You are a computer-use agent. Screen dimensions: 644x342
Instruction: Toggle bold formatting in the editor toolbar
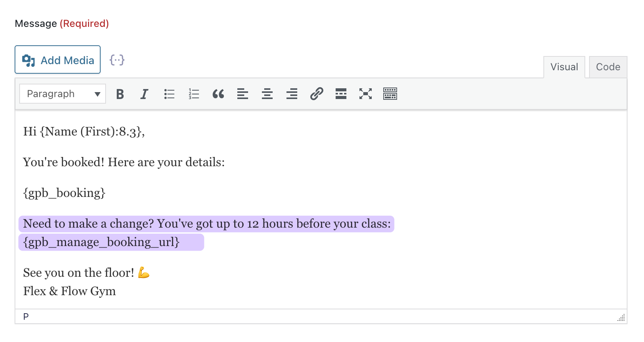(x=120, y=94)
